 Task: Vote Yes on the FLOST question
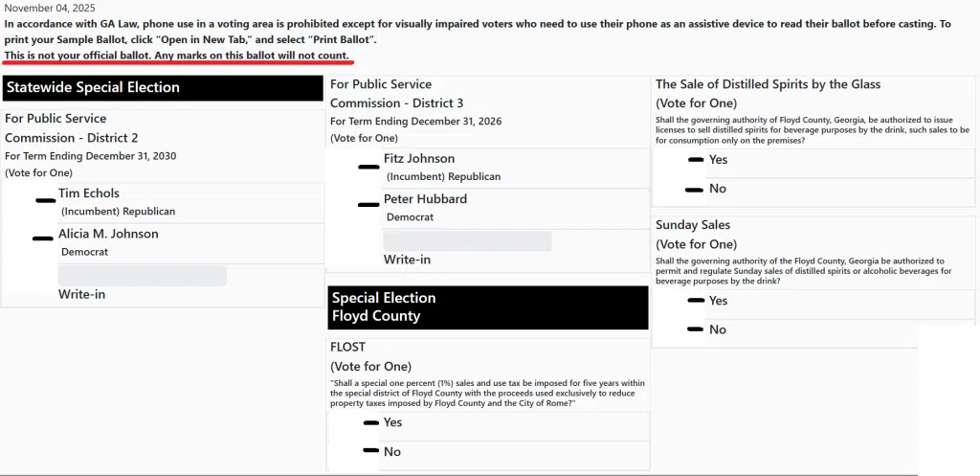tap(371, 422)
